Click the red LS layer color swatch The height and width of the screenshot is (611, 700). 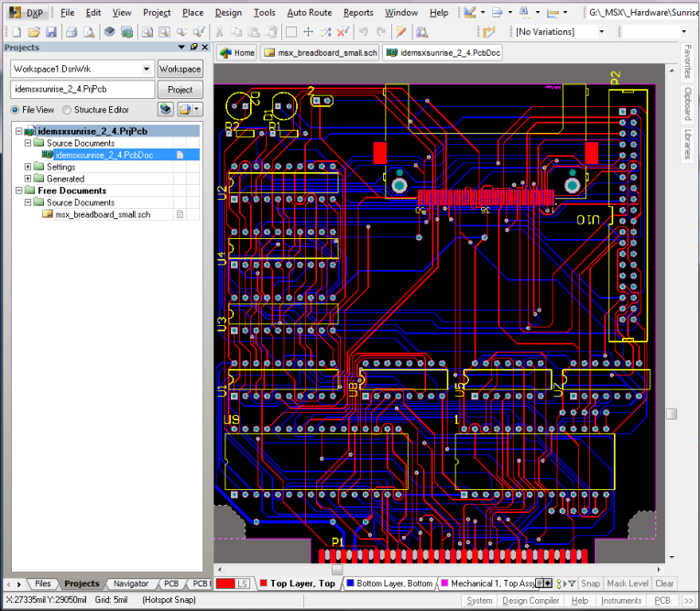point(225,584)
